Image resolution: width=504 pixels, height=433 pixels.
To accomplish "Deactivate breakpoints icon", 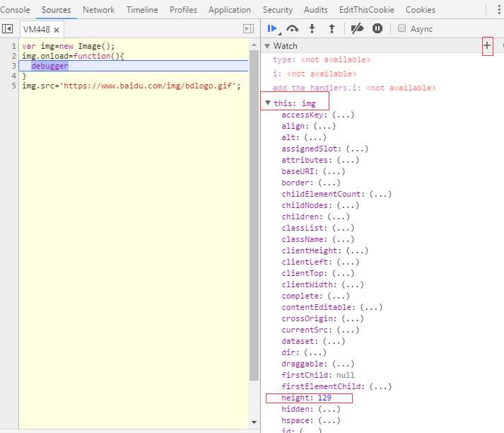I will (357, 29).
